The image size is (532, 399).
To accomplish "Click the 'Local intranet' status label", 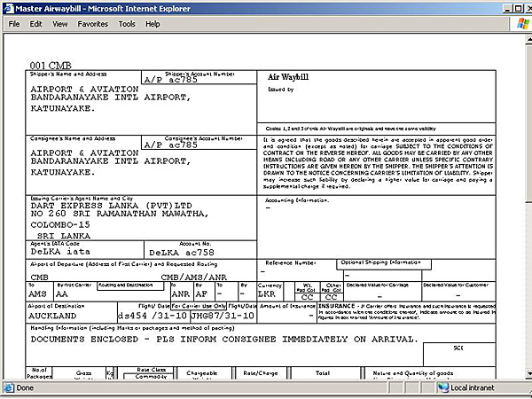I will tap(472, 387).
